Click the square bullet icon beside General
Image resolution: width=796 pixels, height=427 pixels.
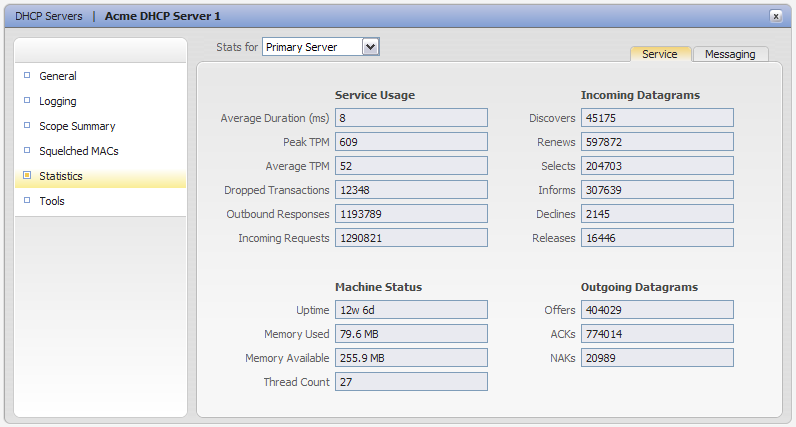tap(27, 75)
